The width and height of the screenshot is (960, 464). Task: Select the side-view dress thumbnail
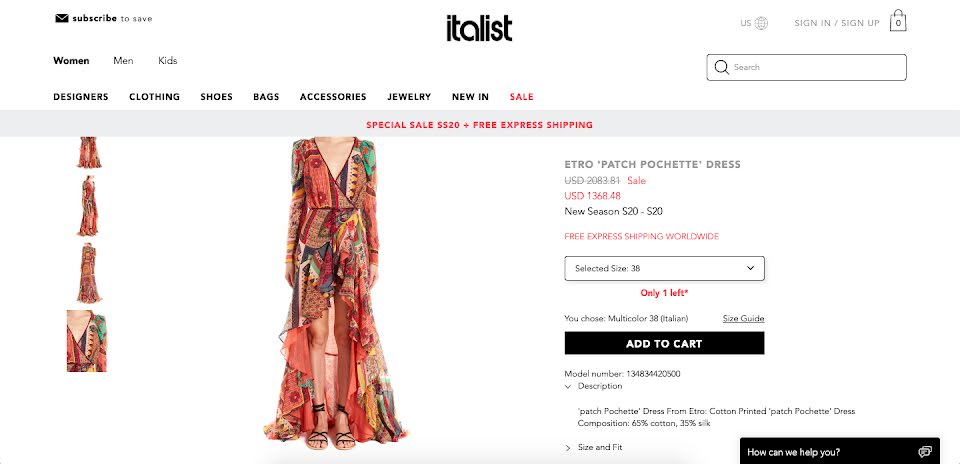(x=88, y=206)
